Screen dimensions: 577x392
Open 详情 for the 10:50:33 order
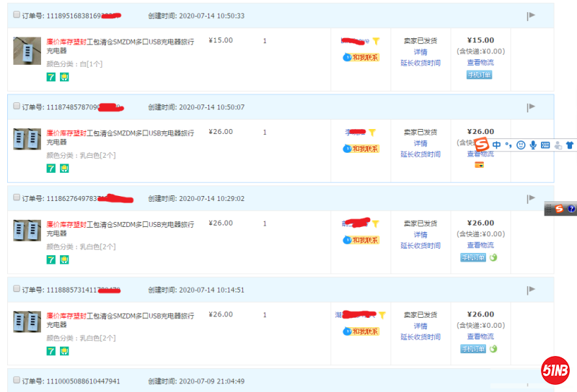pyautogui.click(x=420, y=52)
